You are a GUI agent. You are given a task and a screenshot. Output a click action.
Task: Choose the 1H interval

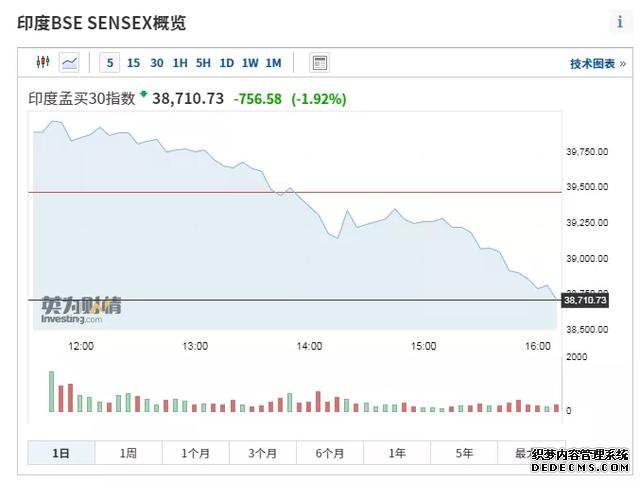(180, 63)
